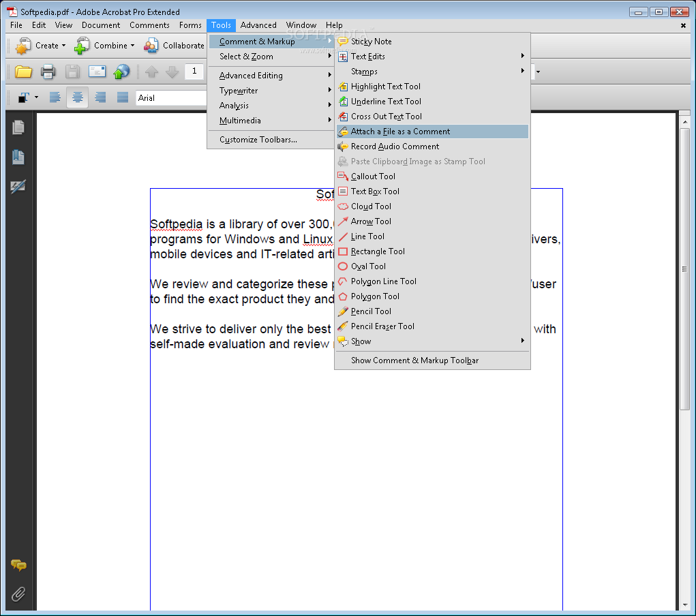The height and width of the screenshot is (616, 696).
Task: Open the File menu
Action: (x=16, y=25)
